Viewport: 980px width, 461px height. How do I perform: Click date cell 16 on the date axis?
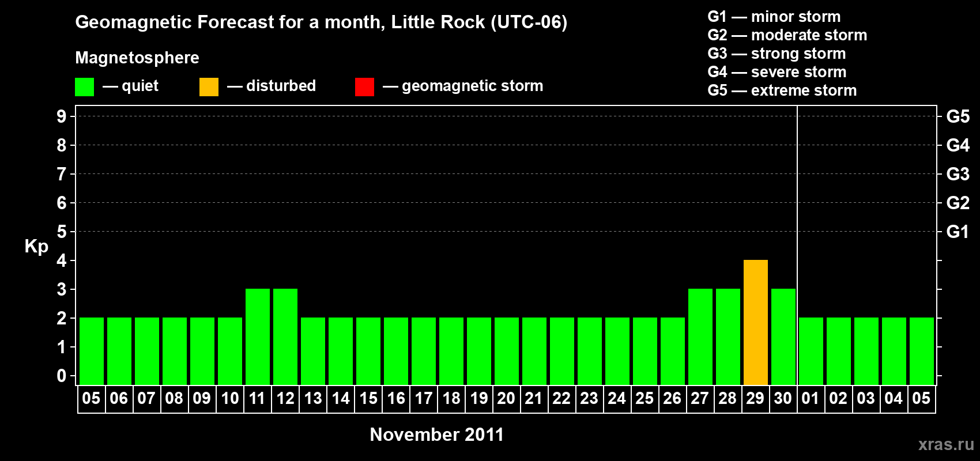pos(395,399)
